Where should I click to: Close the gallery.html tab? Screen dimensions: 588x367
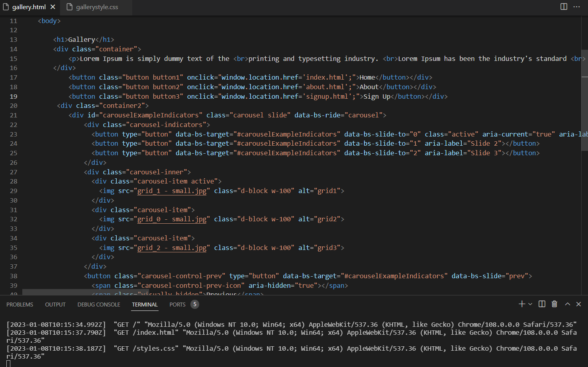tap(53, 7)
